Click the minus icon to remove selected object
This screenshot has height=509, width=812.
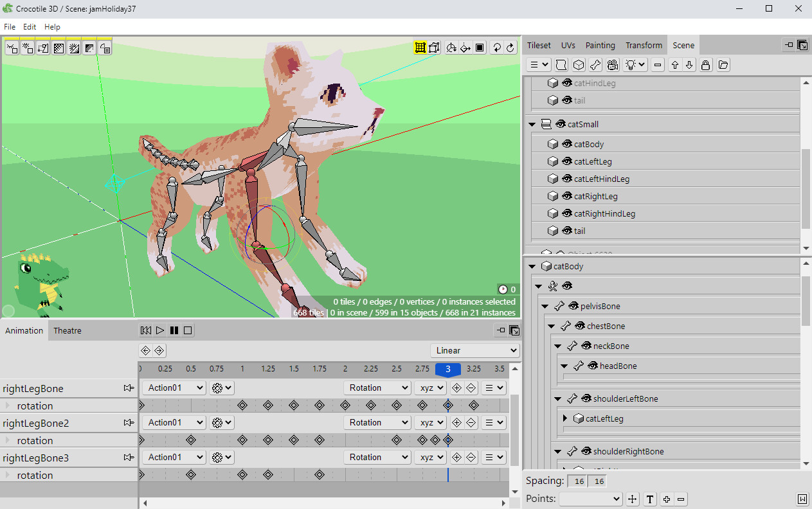point(657,64)
